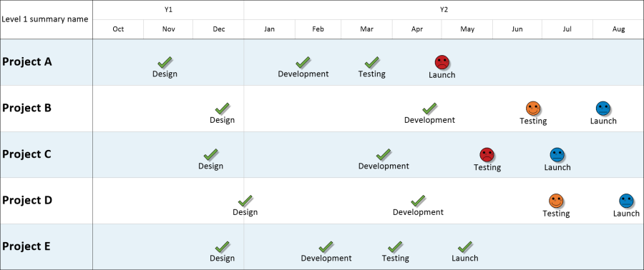This screenshot has height=270, width=644.
Task: Click Project A red sad-face Launch icon
Action: (x=442, y=62)
